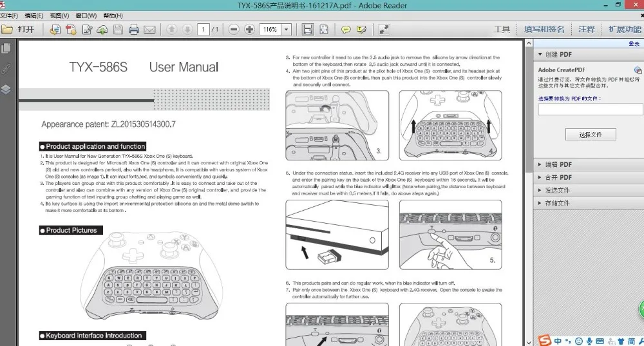Click the 'Appearance patent: ZL201530514300.7' text
This screenshot has width=644, height=346.
point(108,124)
